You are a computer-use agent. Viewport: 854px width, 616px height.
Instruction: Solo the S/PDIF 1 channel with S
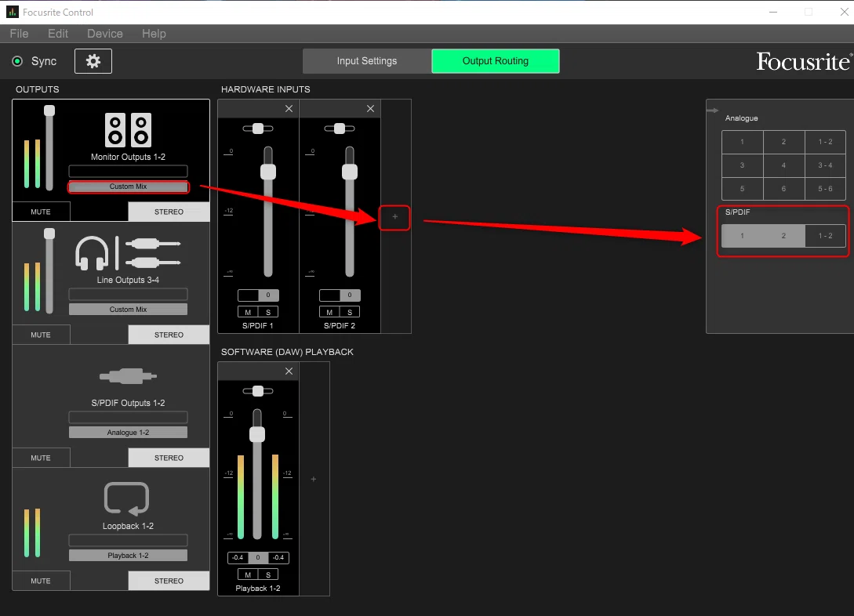pos(268,312)
